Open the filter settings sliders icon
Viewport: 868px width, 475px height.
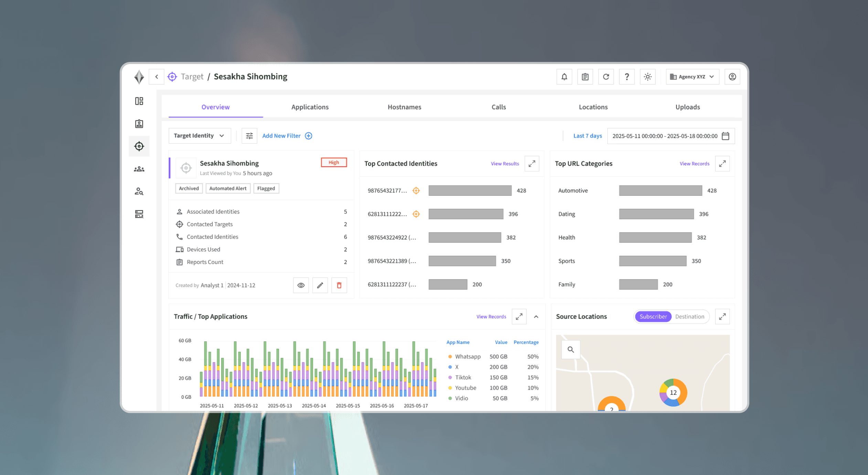249,136
